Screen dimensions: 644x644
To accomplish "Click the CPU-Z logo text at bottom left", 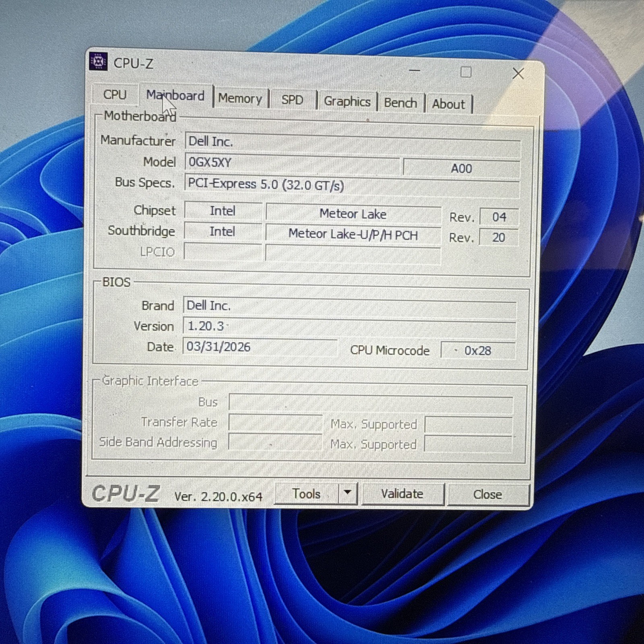I will 126,493.
